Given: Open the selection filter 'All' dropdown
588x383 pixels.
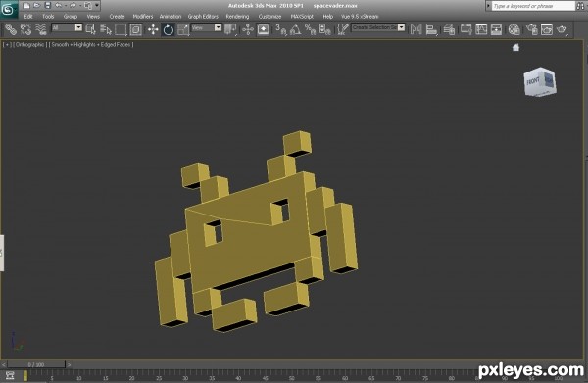Looking at the screenshot, I should pos(78,27).
